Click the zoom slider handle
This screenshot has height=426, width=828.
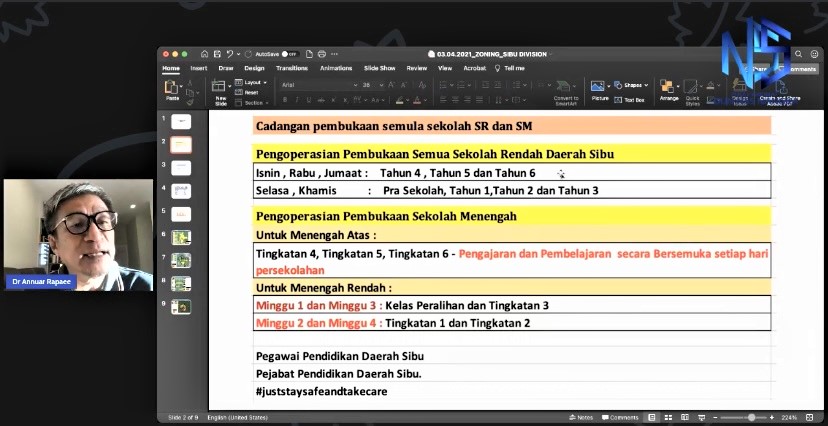751,418
